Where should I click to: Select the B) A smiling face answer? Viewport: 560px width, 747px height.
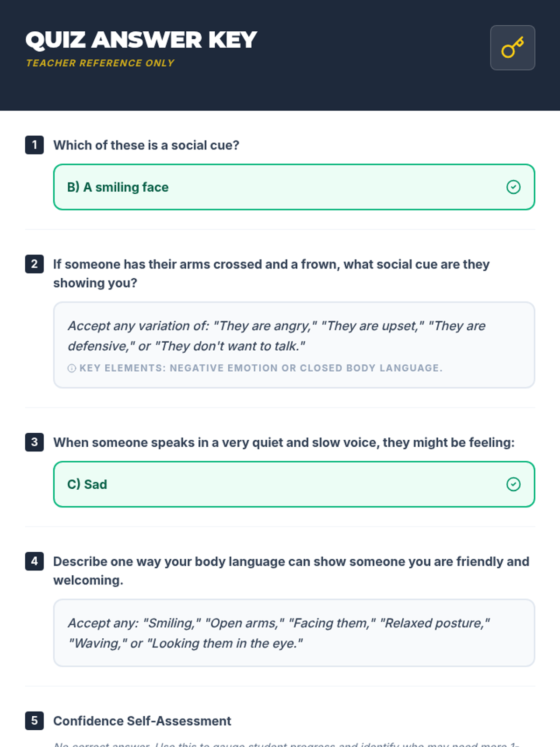294,187
